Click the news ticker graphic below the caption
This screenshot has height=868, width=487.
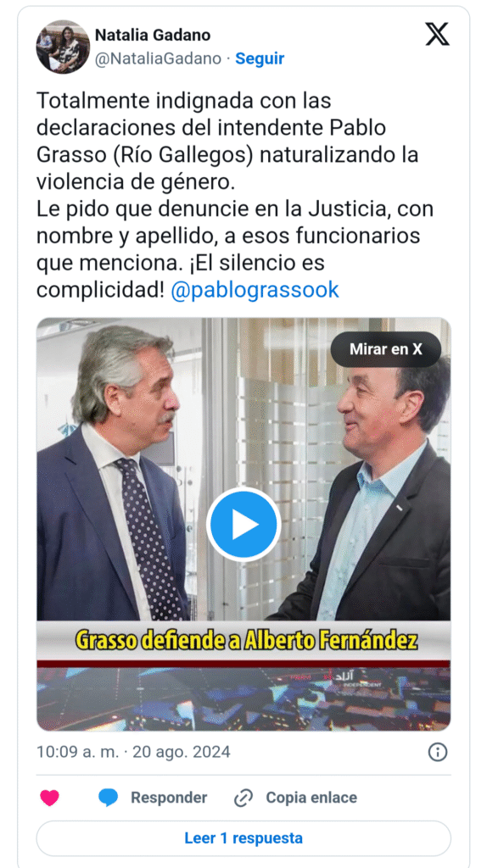tap(243, 698)
